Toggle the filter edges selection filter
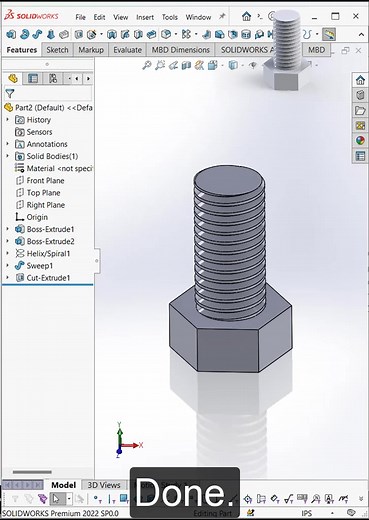The height and width of the screenshot is (520, 369). pyautogui.click(x=111, y=499)
